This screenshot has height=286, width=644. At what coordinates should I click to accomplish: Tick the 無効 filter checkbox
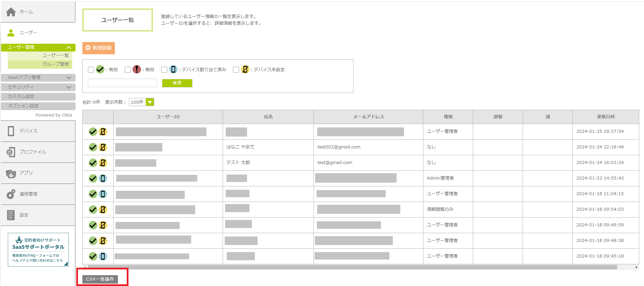[127, 69]
